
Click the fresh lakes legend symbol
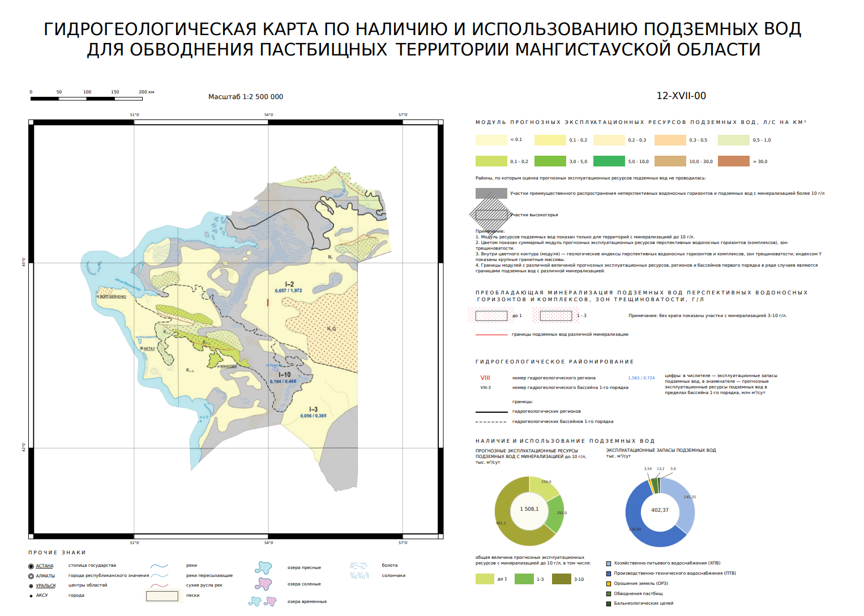point(263,567)
